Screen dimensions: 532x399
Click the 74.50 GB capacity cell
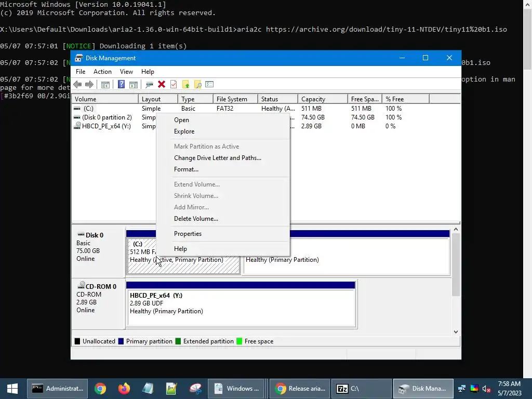313,117
